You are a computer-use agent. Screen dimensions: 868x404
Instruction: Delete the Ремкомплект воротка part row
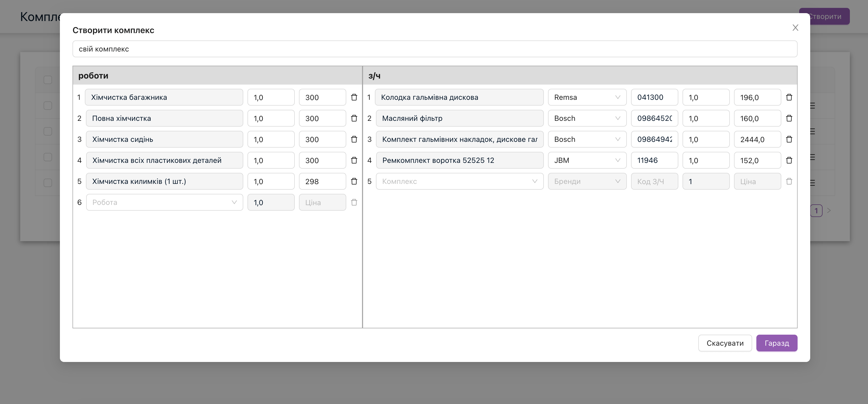coord(789,160)
